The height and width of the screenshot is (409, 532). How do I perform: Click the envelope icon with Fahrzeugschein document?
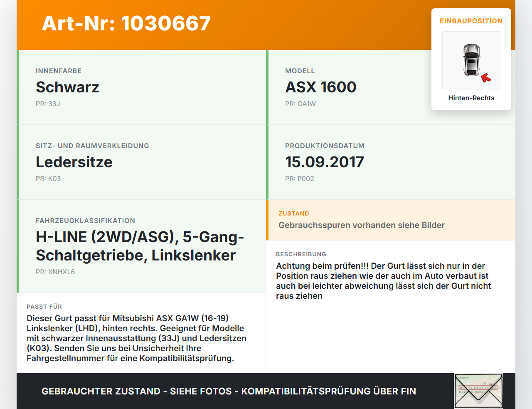click(x=478, y=391)
